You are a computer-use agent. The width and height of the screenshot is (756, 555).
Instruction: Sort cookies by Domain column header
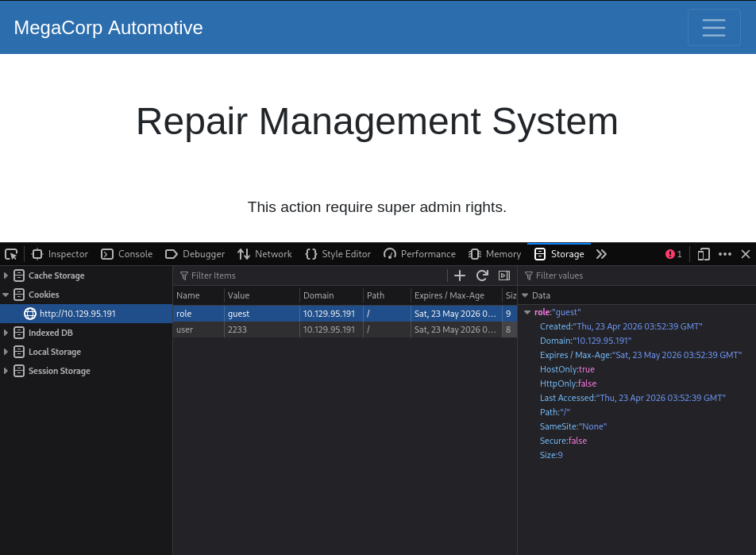pos(331,295)
